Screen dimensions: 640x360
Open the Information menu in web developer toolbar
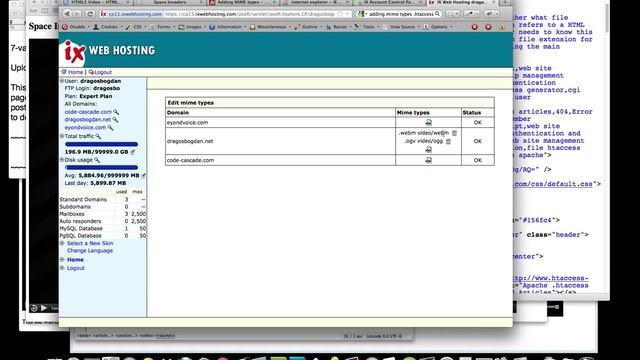pos(227,27)
